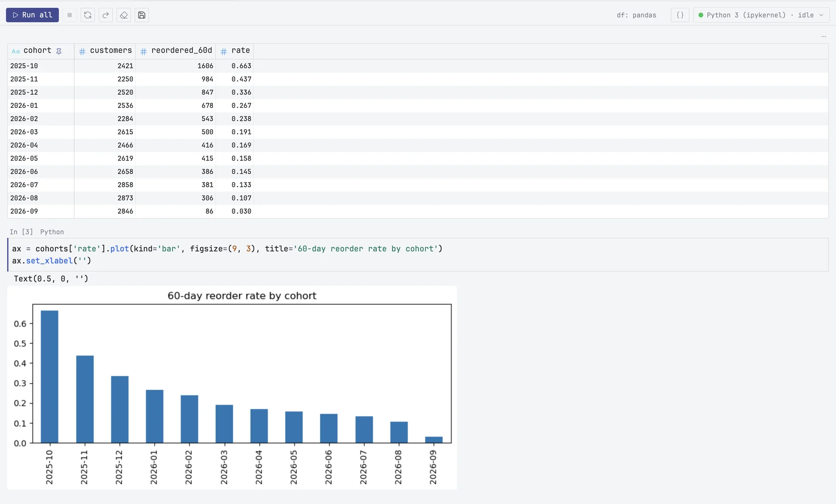Click the In [3] cell label
This screenshot has height=504, width=836.
[21, 232]
